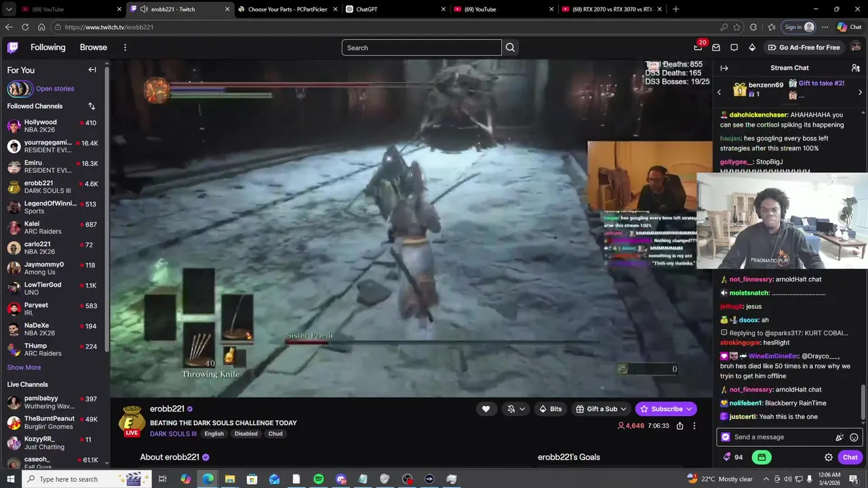The image size is (868, 488).
Task: Open Windows Start menu
Action: (x=11, y=479)
